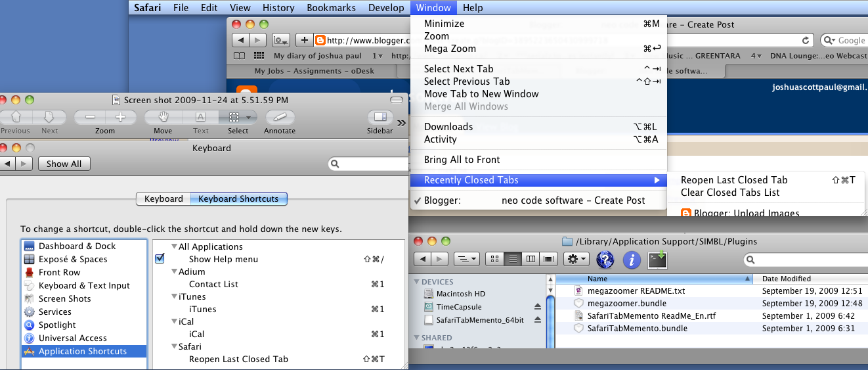The width and height of the screenshot is (868, 370).
Task: Switch to Keyboard Shortcuts tab
Action: (238, 198)
